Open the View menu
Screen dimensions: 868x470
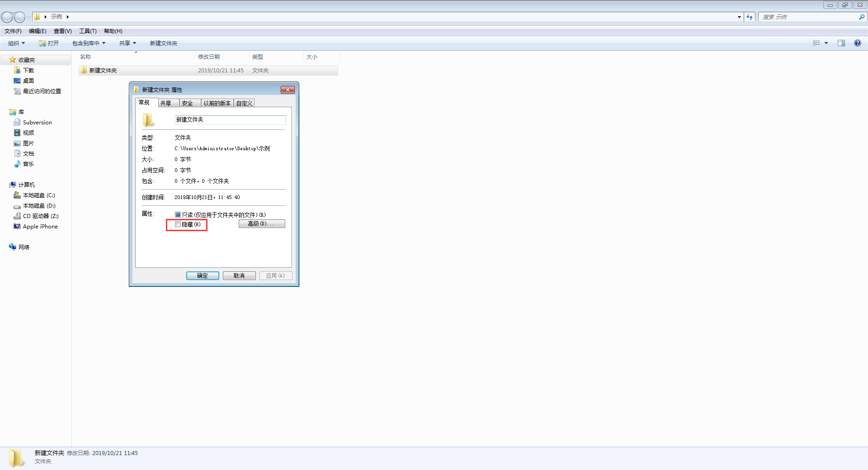(x=62, y=31)
